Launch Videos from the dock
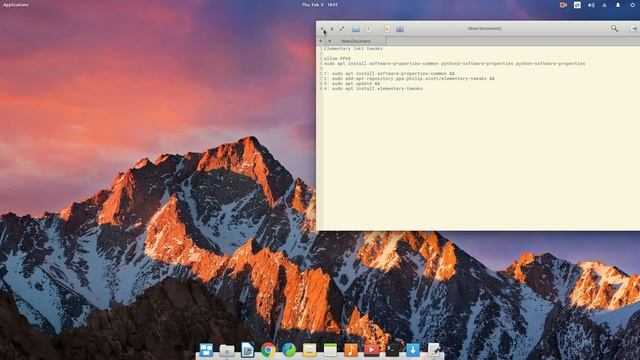Image resolution: width=640 pixels, height=360 pixels. (371, 350)
